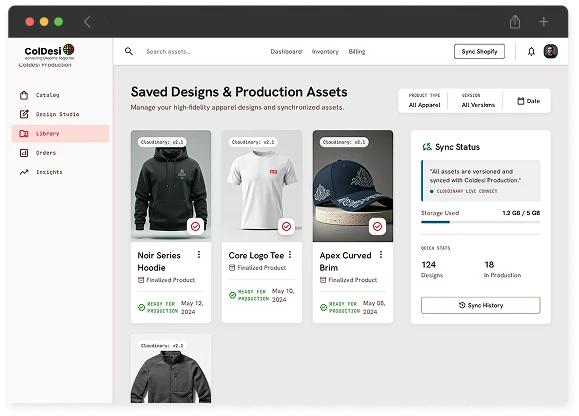The width and height of the screenshot is (579, 416).
Task: Click Finalized Product under Core Logo Tee
Action: point(257,268)
